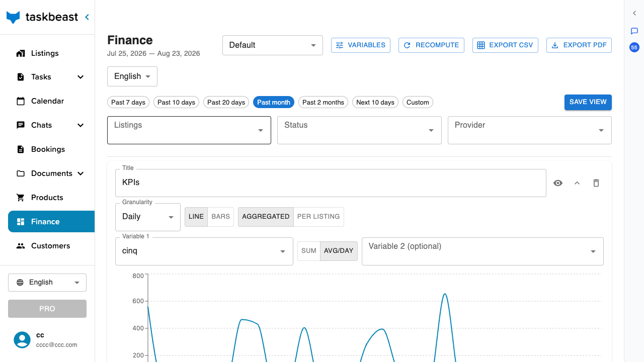Open the Variable 2 (optional) dropdown

click(x=482, y=251)
